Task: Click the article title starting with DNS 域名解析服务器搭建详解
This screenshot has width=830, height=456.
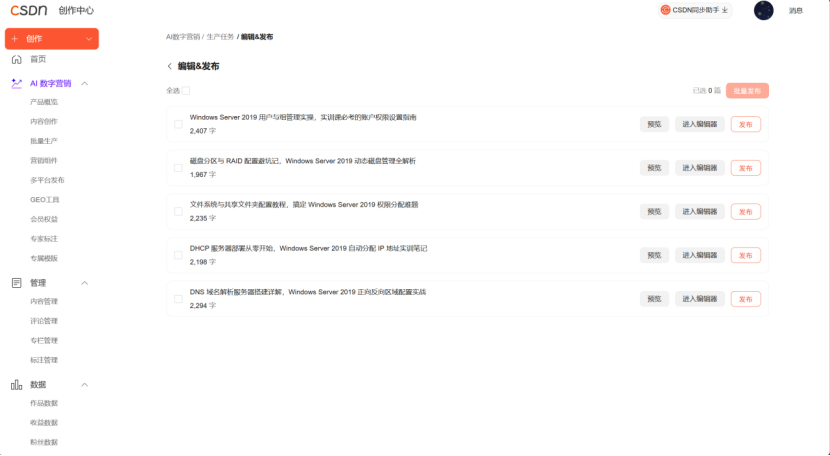Action: (x=308, y=292)
